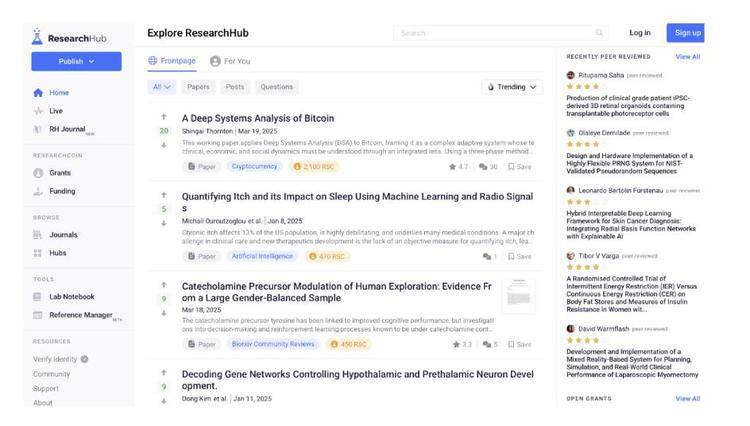Open Community resource link
750x426 pixels.
point(51,374)
